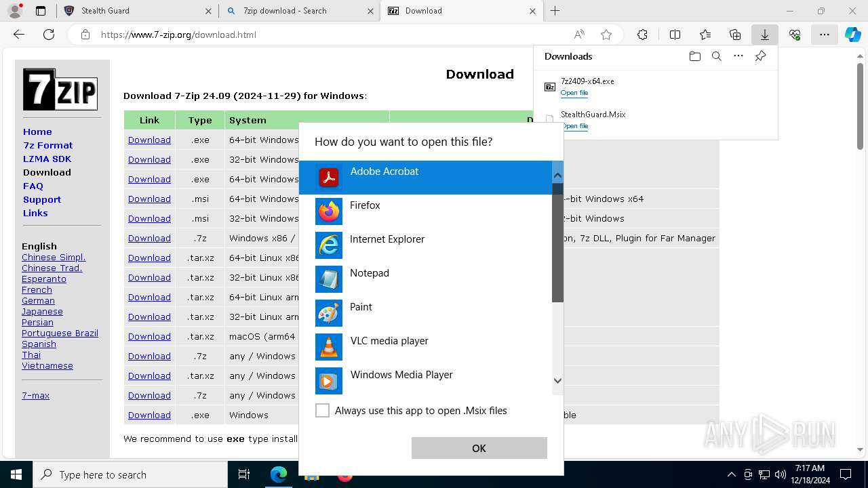This screenshot has width=868, height=488.
Task: Select the Download tab
Action: [x=462, y=11]
